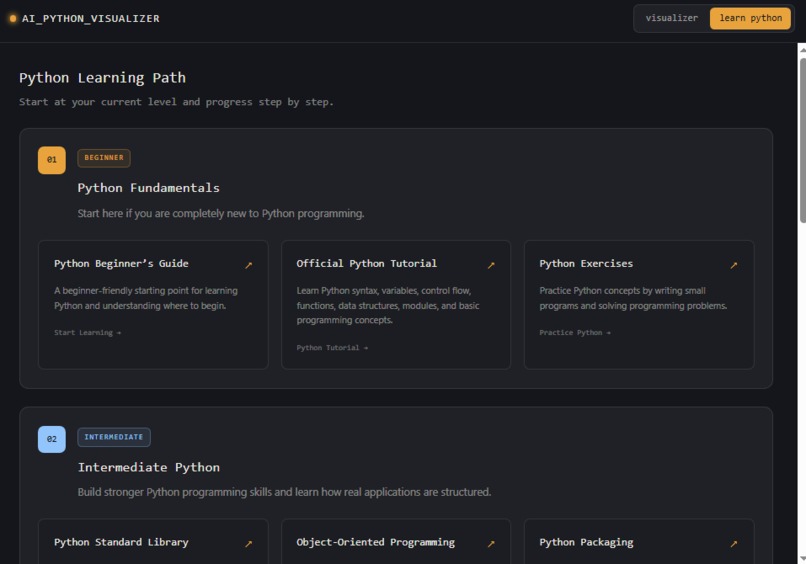
Task: Open the Python Beginner's Guide card title
Action: point(121,264)
